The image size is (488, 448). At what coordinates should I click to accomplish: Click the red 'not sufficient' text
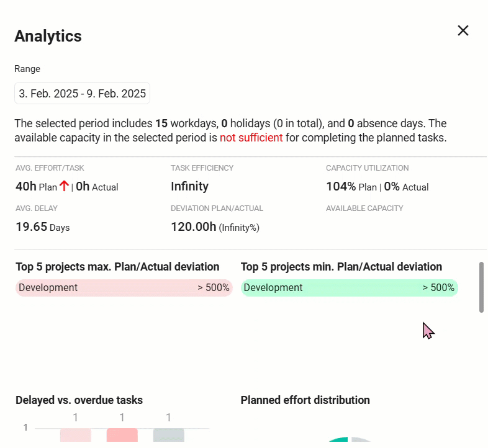point(251,138)
